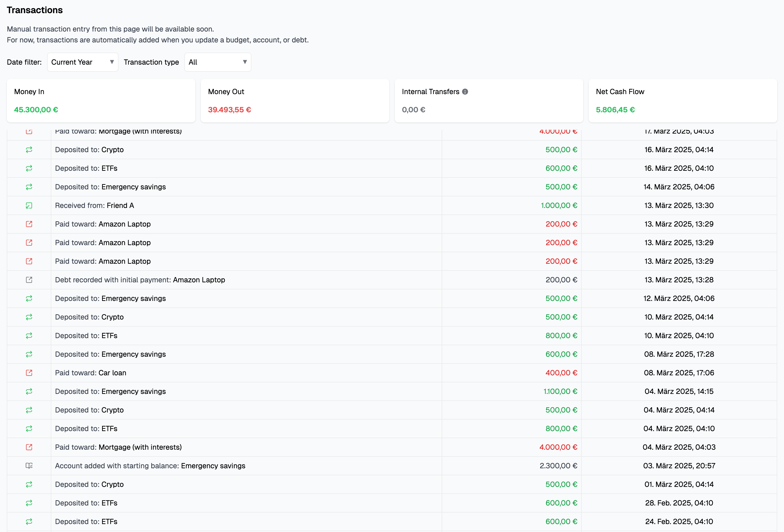Click the 400,00 € Car loan amount
Screen dimensions: 784x532
561,373
